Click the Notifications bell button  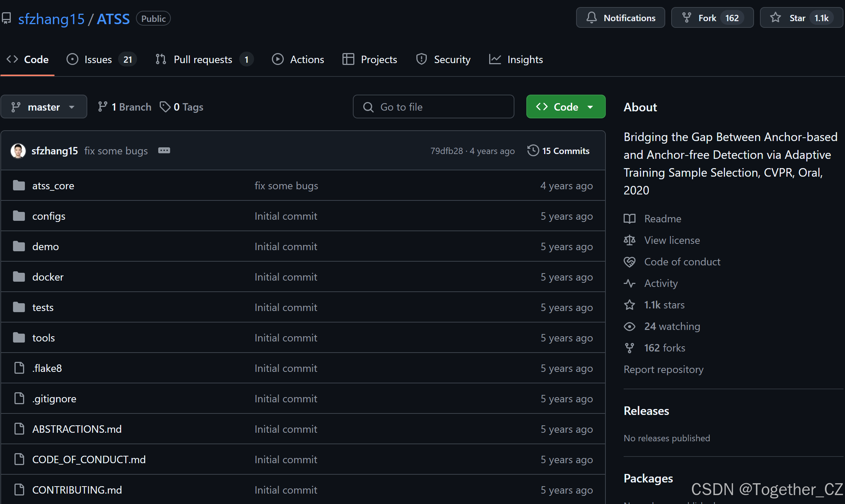coord(620,18)
